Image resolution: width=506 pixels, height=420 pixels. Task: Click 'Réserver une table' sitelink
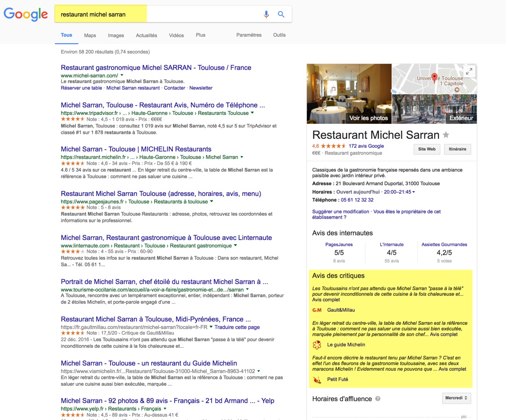pos(82,88)
